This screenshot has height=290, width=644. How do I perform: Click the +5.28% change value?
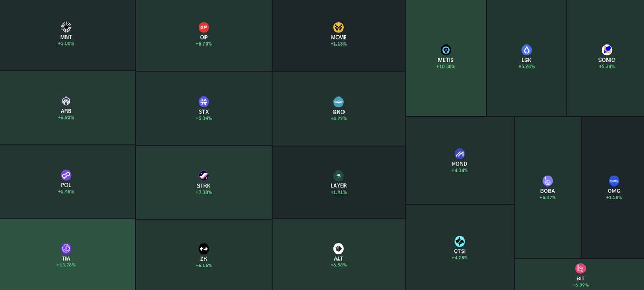coord(526,66)
